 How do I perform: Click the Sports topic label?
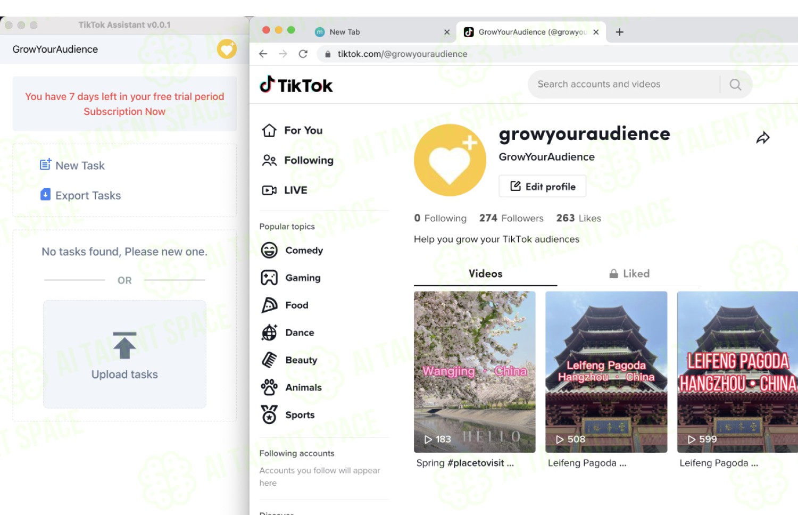[300, 415]
